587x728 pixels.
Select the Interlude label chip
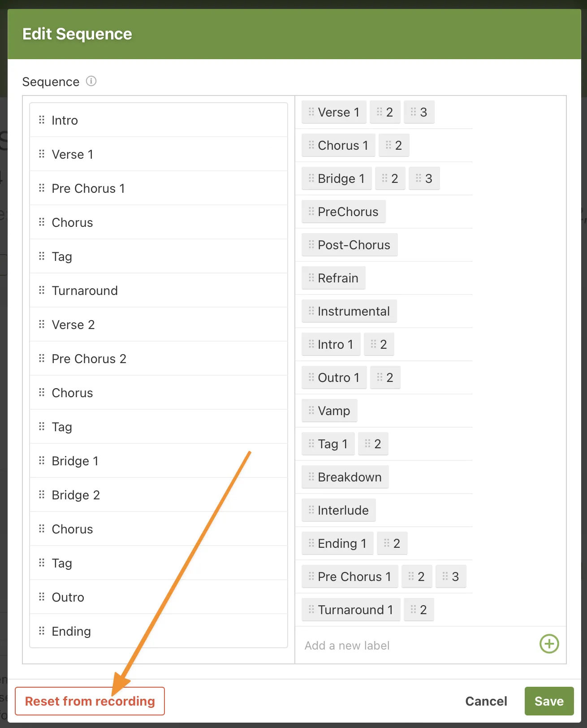coord(339,510)
